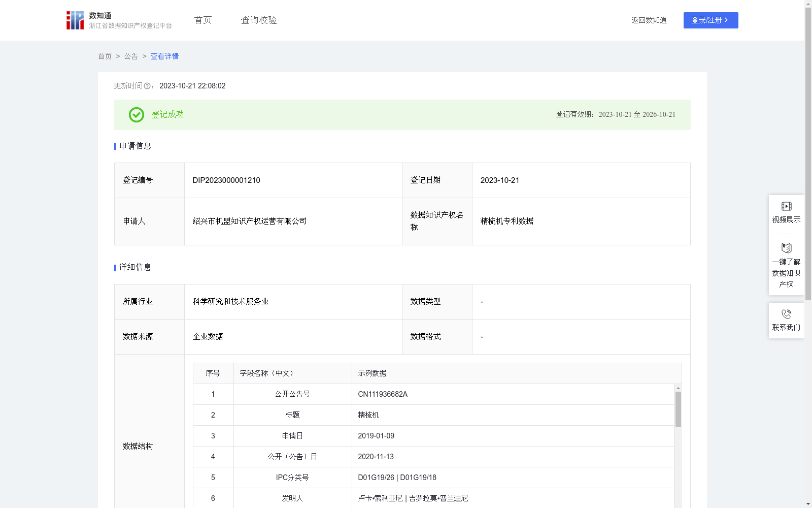
Task: Select the 公开（公告）日 field name
Action: pos(293,457)
